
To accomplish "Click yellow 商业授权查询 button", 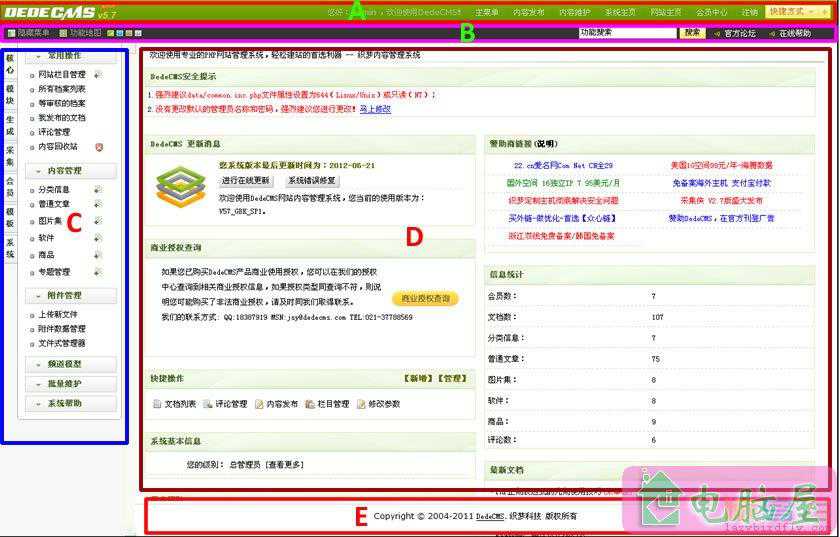I will click(425, 299).
